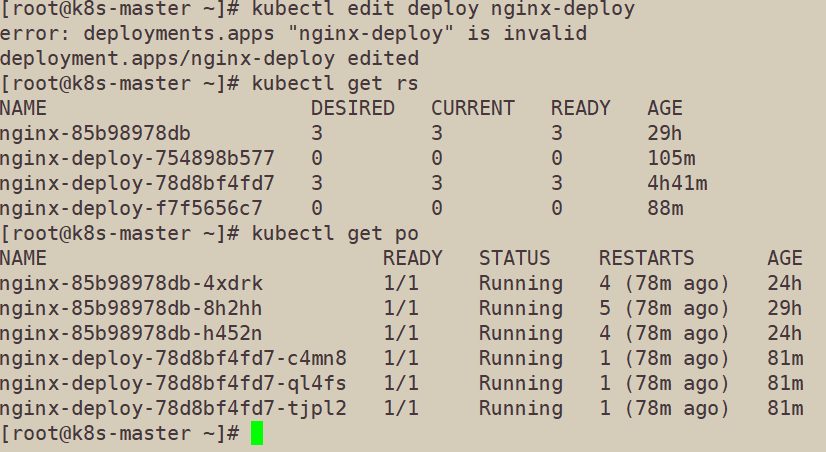The height and width of the screenshot is (452, 826).
Task: Click restarts '4 (78m ago)' of pod h452n
Action: coord(664,333)
